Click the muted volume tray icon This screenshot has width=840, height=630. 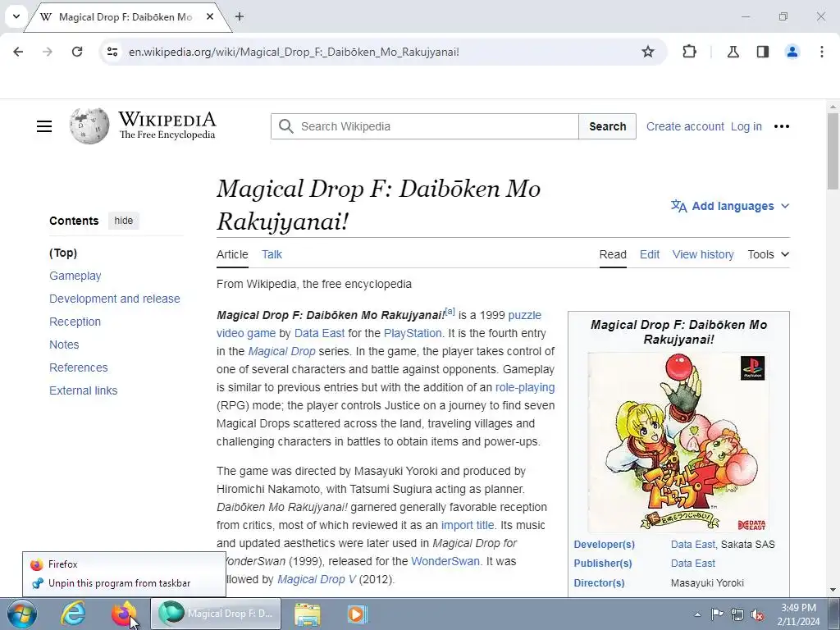tap(757, 614)
